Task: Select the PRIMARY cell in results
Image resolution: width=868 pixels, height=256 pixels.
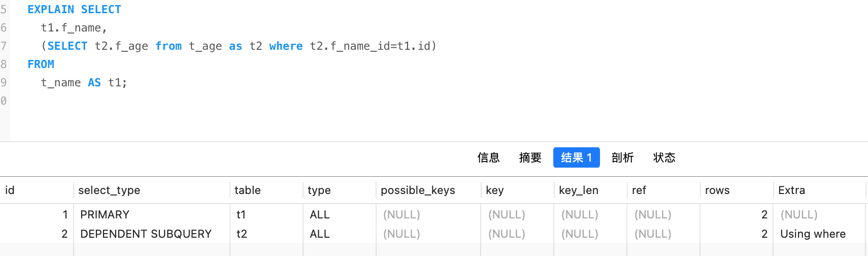Action: (105, 215)
